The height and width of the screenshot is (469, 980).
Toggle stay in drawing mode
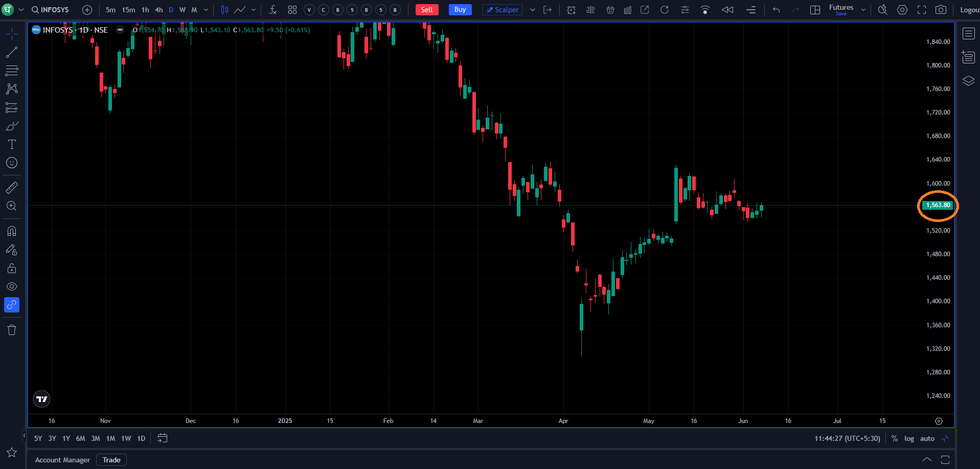[12, 250]
